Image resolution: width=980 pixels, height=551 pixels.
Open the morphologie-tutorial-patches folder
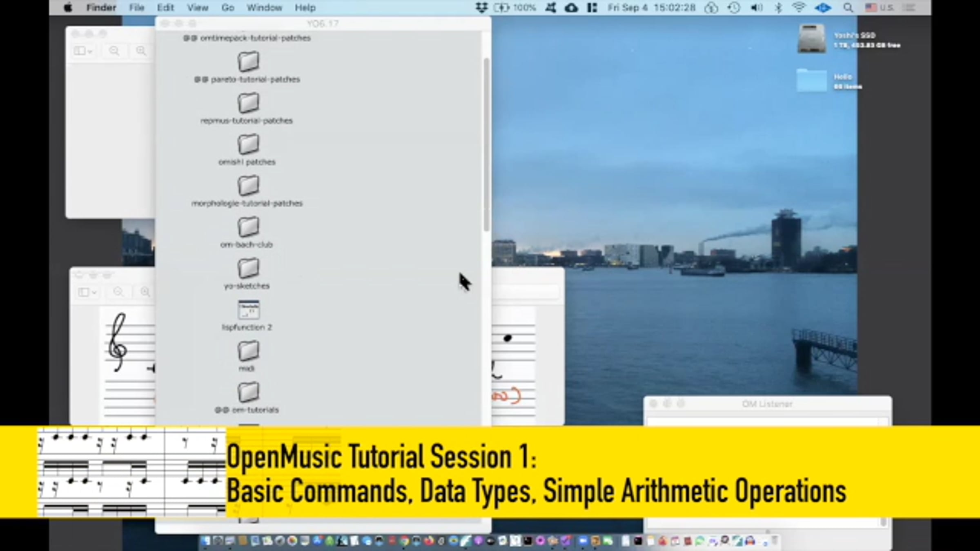click(x=248, y=186)
